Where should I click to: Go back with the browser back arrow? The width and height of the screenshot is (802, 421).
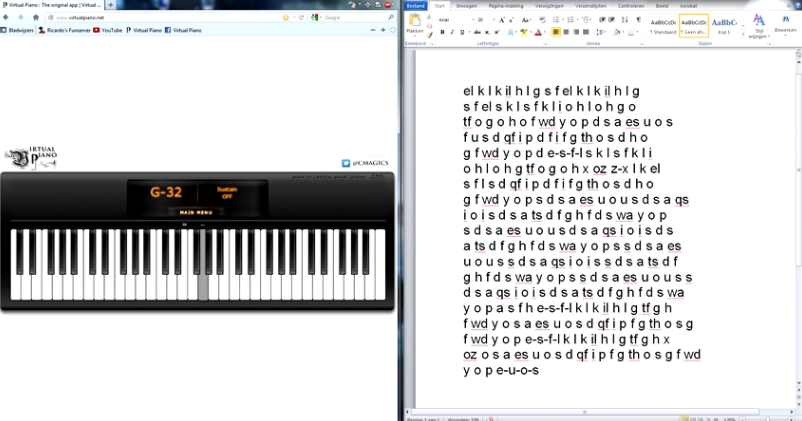point(6,17)
